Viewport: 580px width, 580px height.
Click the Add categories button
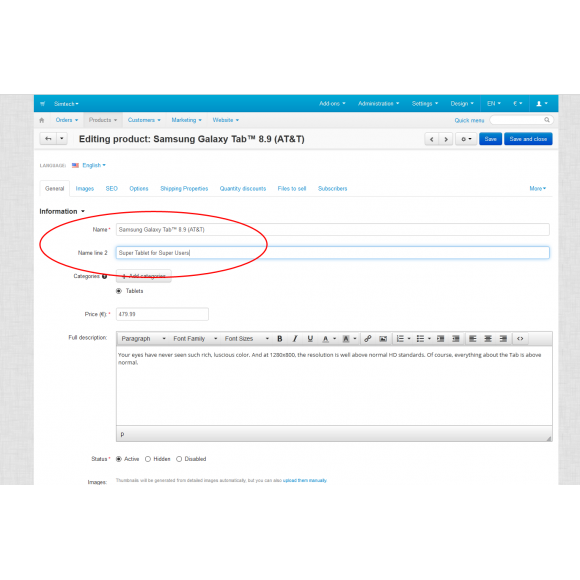[x=144, y=276]
